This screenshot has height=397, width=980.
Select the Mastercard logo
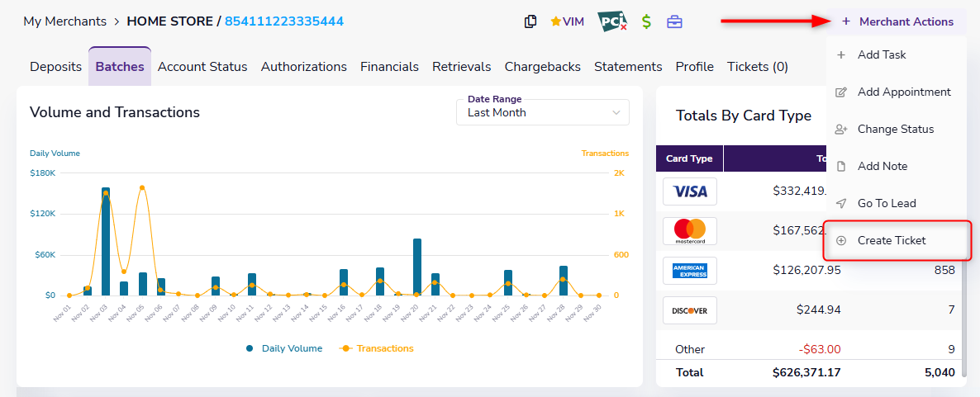tap(690, 231)
